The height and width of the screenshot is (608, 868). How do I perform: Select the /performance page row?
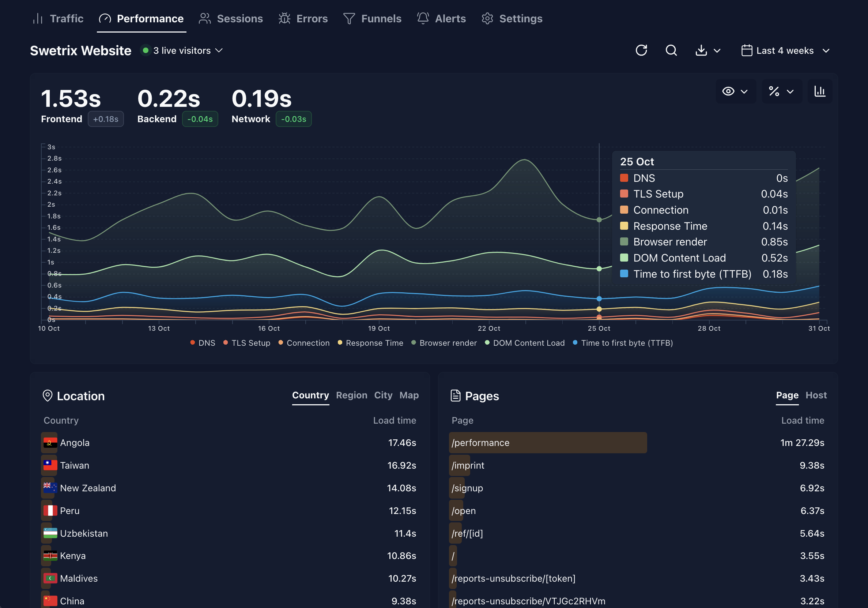[480, 442]
